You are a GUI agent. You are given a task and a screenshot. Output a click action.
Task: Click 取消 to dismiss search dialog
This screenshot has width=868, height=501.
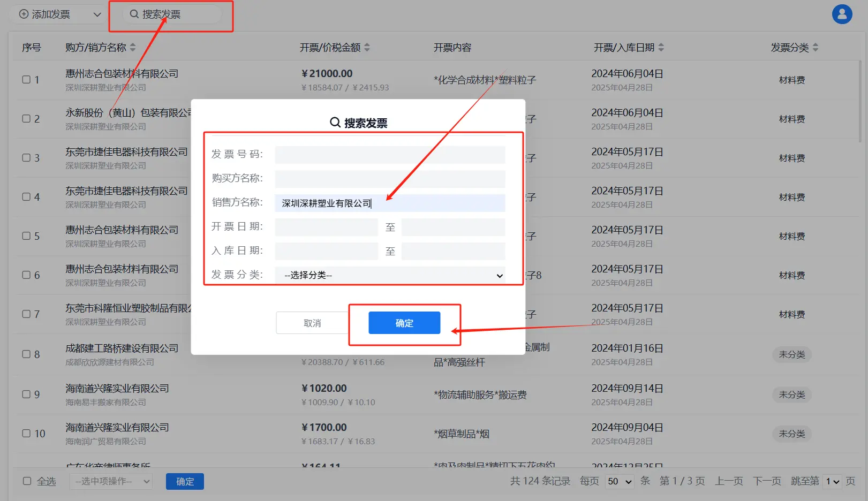coord(312,323)
